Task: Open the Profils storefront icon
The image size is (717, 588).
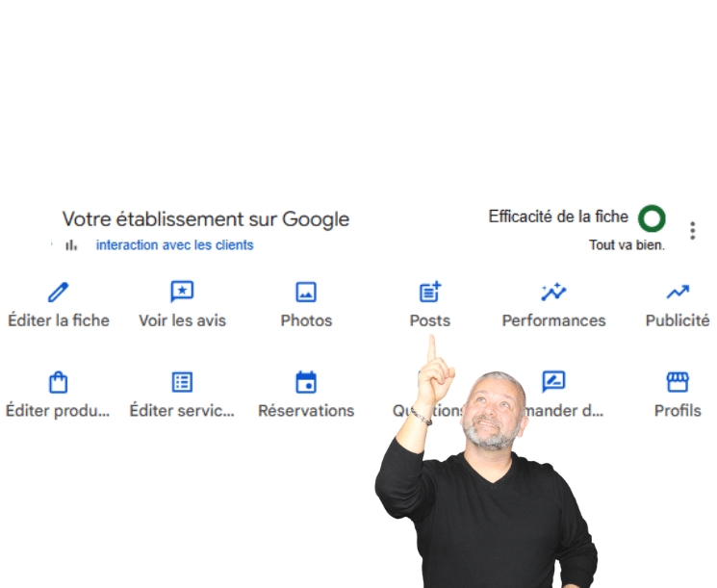Action: coord(678,382)
